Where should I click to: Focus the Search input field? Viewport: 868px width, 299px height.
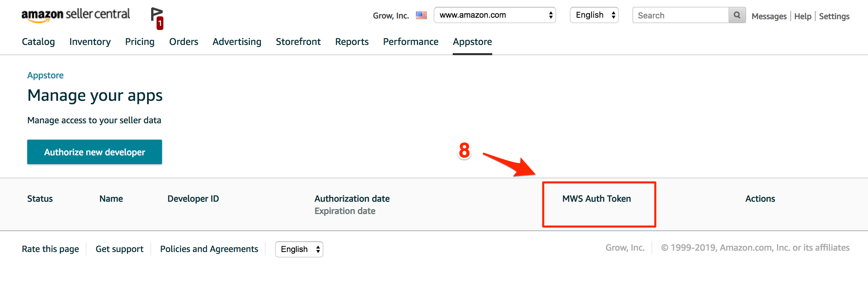tap(681, 15)
